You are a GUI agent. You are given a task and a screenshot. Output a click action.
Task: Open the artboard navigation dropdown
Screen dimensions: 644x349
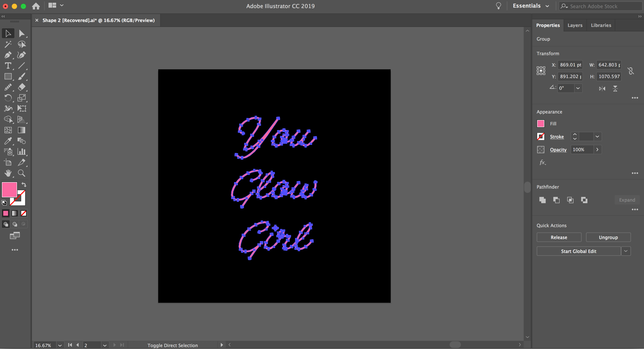105,345
